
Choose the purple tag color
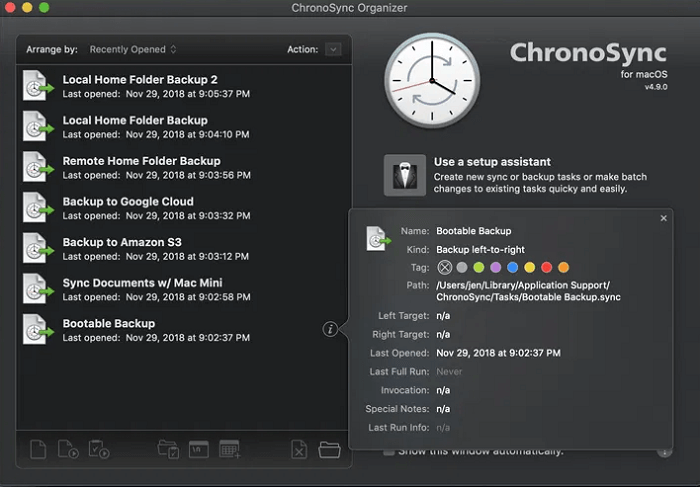click(496, 267)
